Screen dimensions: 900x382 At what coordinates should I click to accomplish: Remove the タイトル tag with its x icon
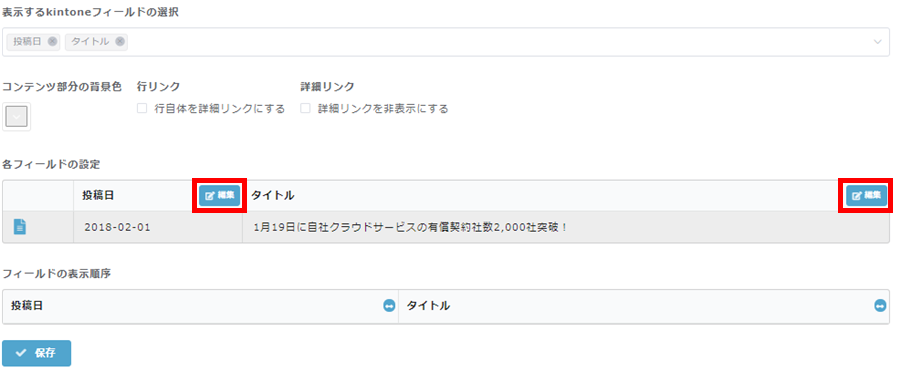point(119,41)
